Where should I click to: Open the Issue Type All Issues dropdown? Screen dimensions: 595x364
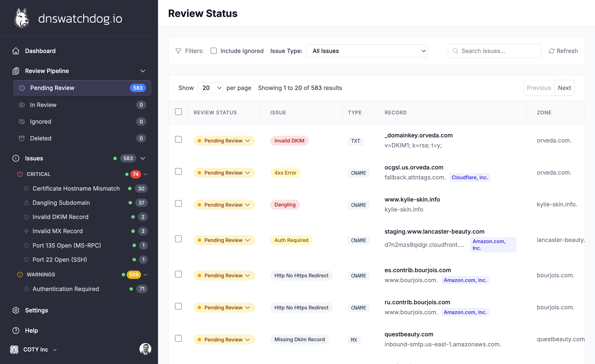point(367,51)
